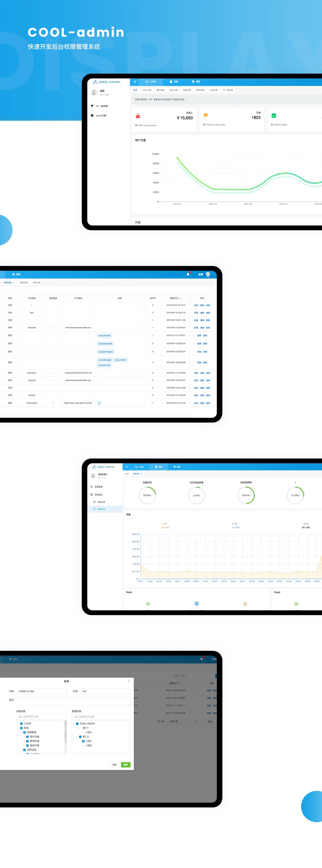This screenshot has height=868, width=322.
Task: Expand the 工作台 tree node arrow
Action: 18,723
